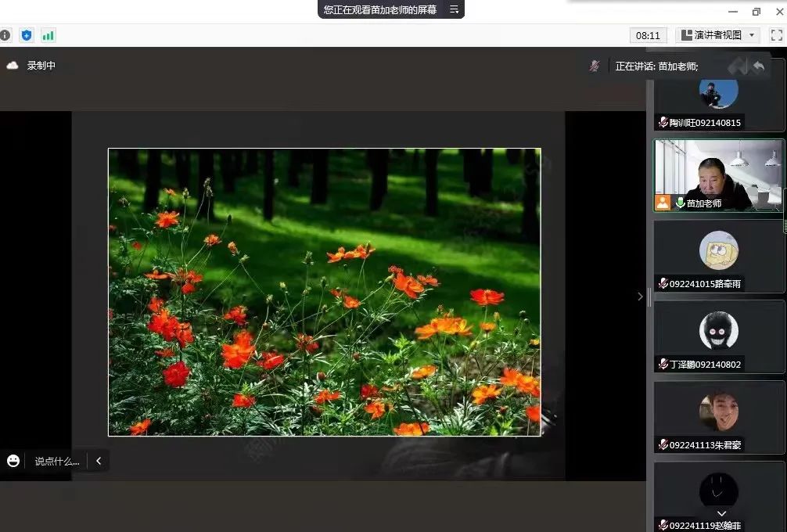Select 苗加老师's video thumbnail

[x=718, y=174]
